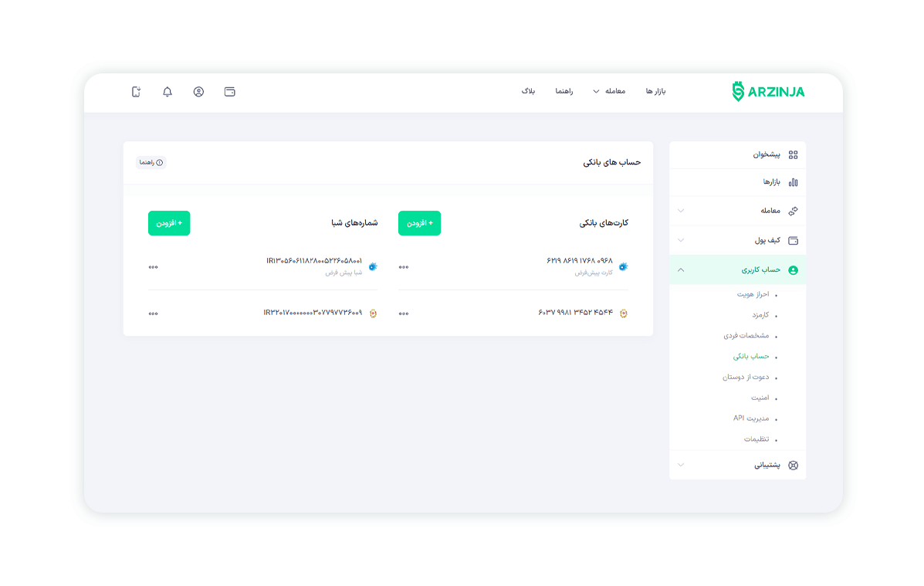
Task: Click card number ۶۰۳۷ ۹۹۸۱ ۳۴۵۲ ۴۵۴۴
Action: pyautogui.click(x=575, y=313)
